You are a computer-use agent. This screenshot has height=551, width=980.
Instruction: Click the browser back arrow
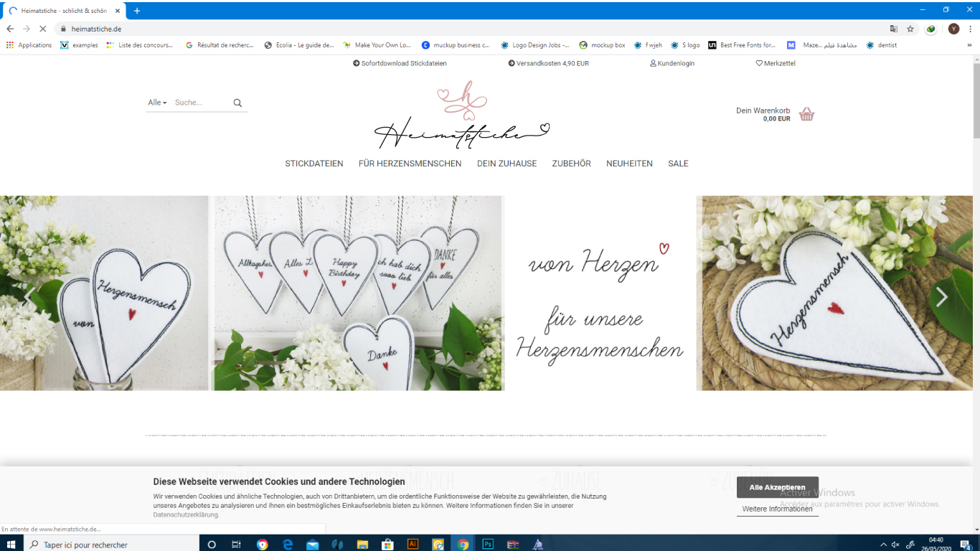coord(10,29)
